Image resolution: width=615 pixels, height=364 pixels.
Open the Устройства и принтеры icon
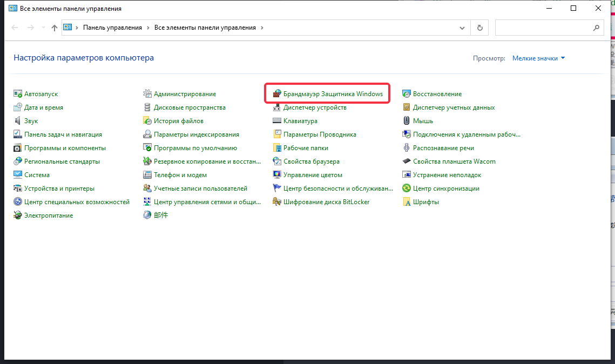tap(18, 188)
